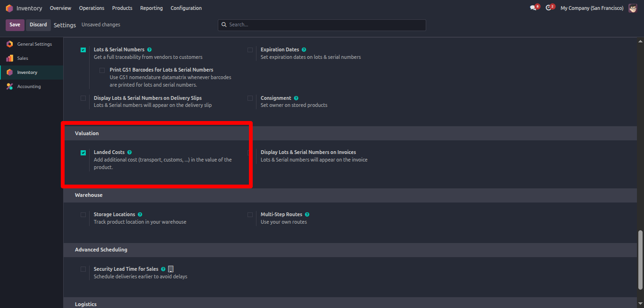Enable Expiration Dates checkbox

tap(250, 50)
